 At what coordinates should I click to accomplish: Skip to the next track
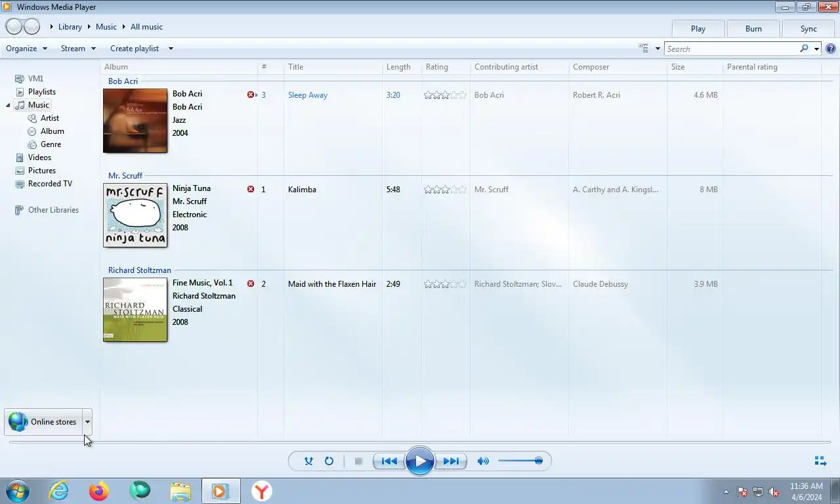point(451,461)
